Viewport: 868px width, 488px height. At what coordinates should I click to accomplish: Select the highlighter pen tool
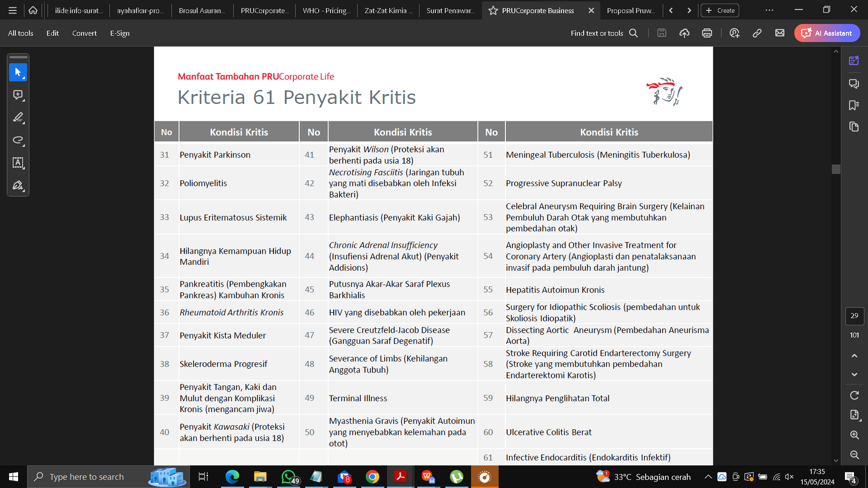[x=18, y=117]
